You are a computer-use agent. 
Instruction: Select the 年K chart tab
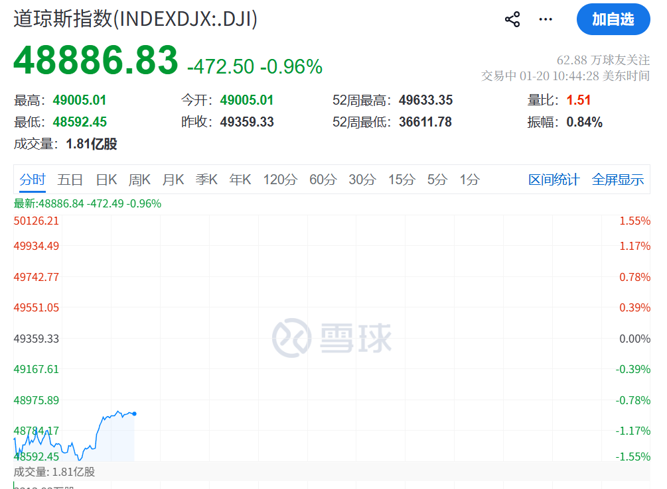(240, 180)
